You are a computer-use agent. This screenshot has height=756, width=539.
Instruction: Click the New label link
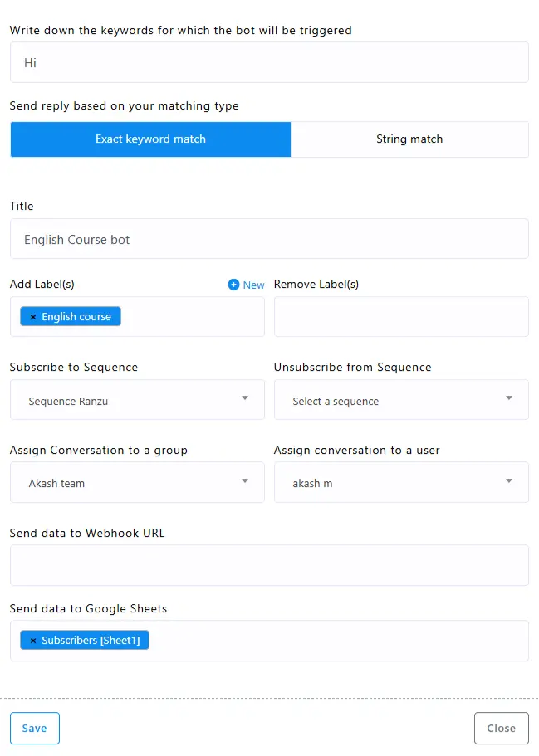point(253,285)
